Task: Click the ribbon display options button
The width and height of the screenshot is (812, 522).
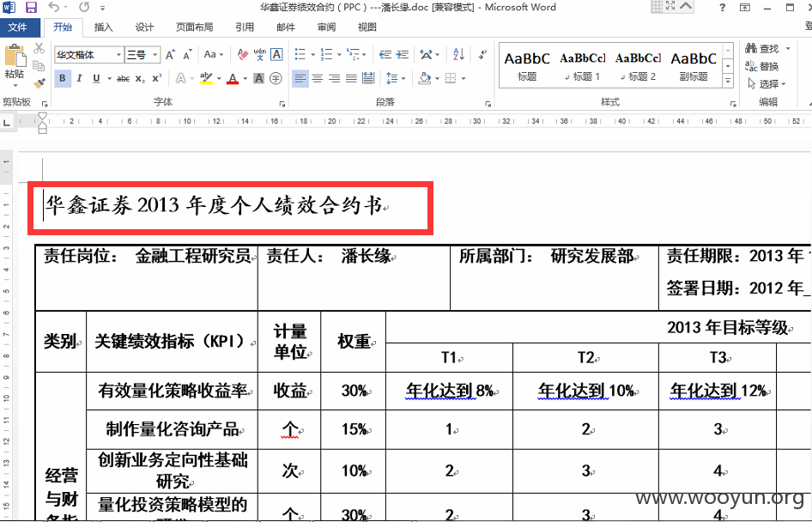Action: pyautogui.click(x=745, y=7)
